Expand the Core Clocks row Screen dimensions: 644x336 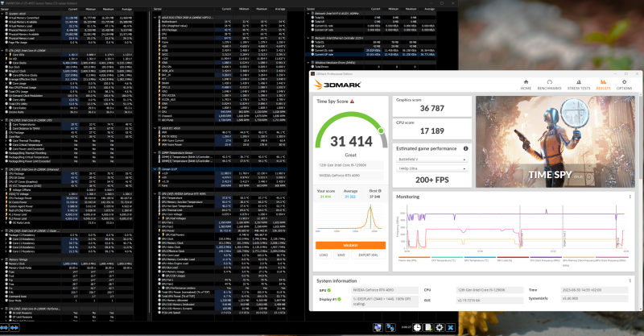[6, 63]
